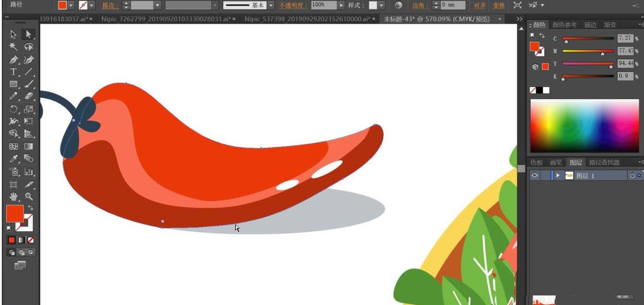Pick a color from the spectrum bar
The width and height of the screenshot is (644, 305).
(584, 126)
